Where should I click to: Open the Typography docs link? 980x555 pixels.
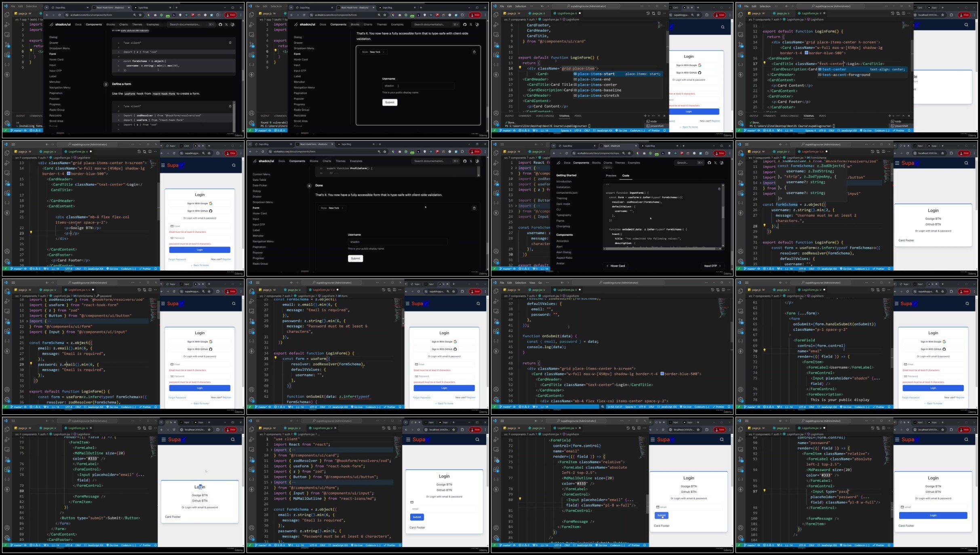tap(563, 215)
